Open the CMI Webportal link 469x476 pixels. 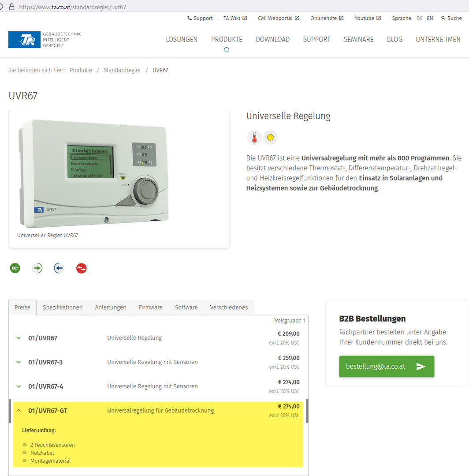[x=279, y=18]
